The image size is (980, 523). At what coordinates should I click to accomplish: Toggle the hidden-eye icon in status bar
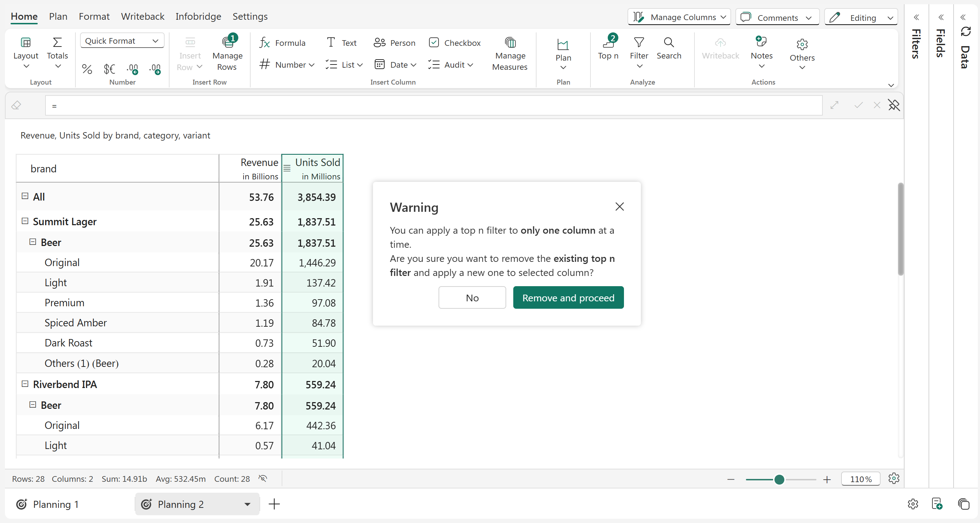pyautogui.click(x=263, y=479)
